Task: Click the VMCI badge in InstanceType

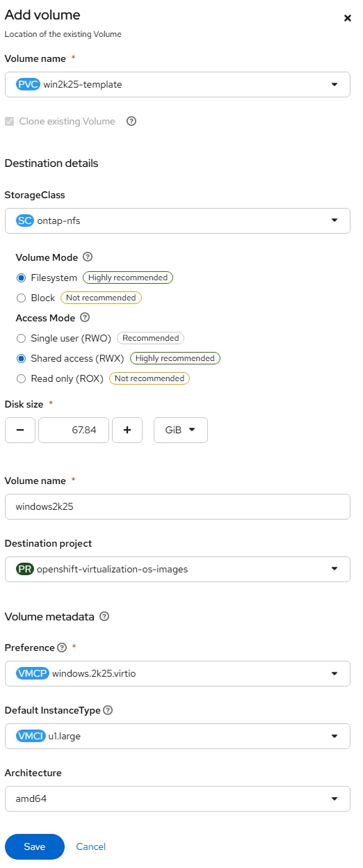Action: (x=31, y=736)
